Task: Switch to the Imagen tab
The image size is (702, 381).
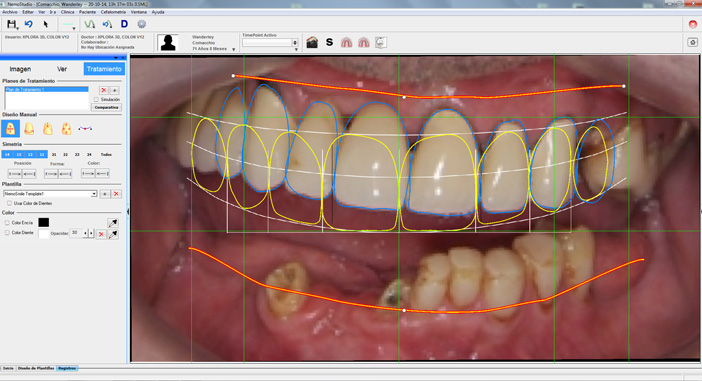Action: point(20,69)
